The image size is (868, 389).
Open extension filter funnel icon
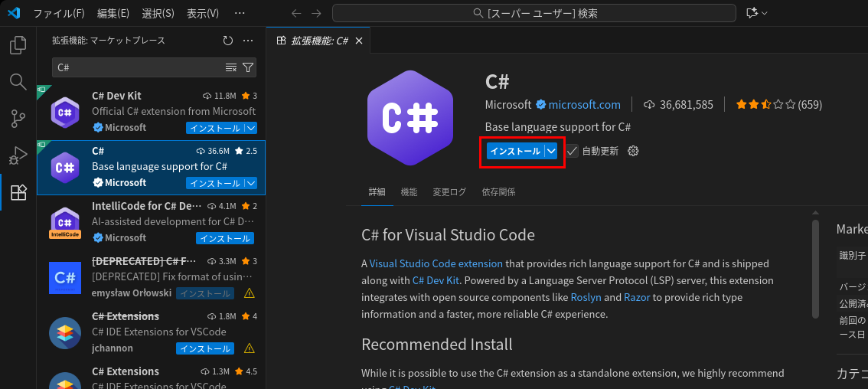pos(248,67)
